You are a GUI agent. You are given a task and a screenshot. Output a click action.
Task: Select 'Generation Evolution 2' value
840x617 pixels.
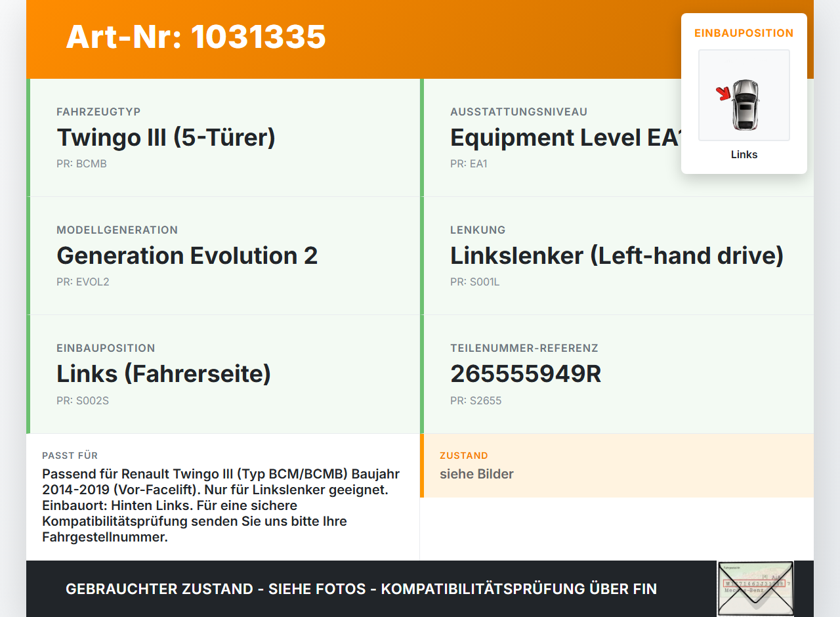(187, 255)
